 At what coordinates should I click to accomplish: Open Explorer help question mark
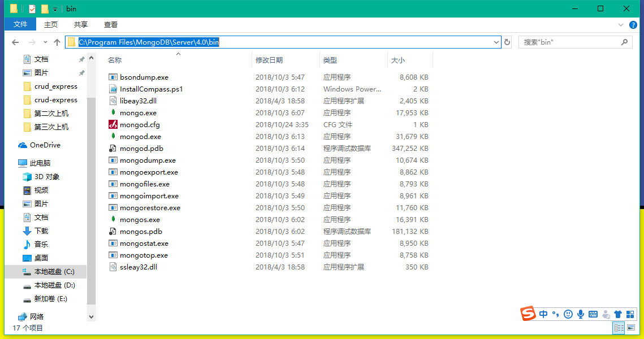pos(633,25)
